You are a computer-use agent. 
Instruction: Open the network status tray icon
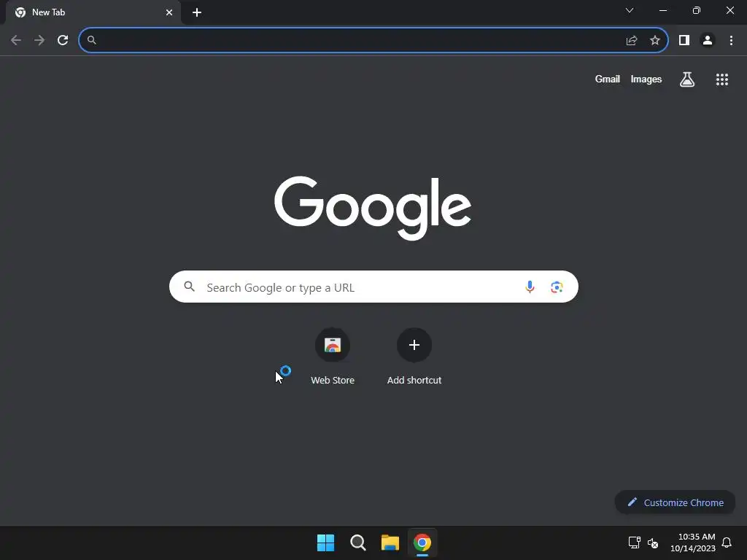[634, 542]
